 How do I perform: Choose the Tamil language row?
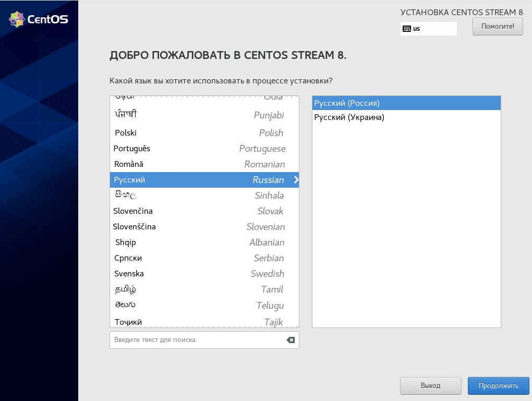point(204,289)
